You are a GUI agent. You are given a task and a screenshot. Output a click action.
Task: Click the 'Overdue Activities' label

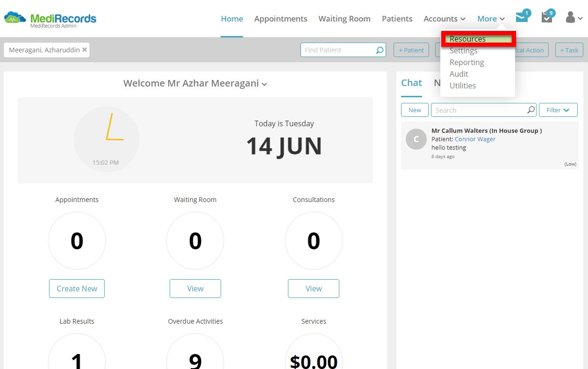coord(195,321)
